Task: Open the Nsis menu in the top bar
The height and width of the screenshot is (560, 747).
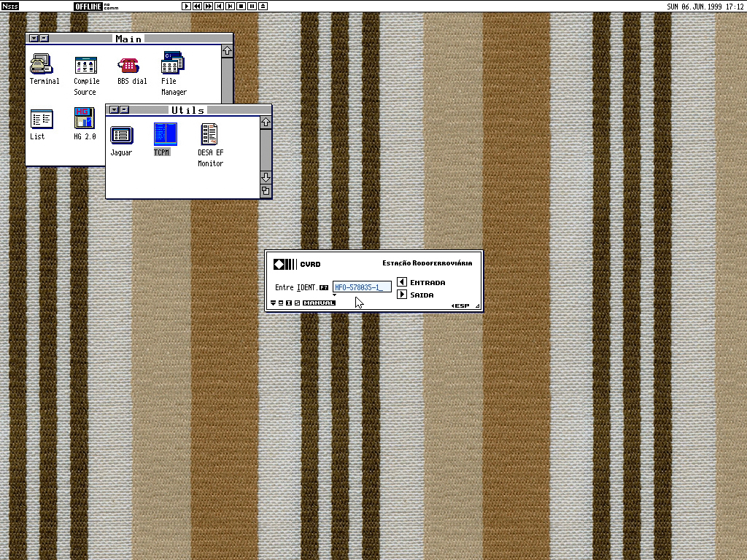Action: (x=9, y=7)
